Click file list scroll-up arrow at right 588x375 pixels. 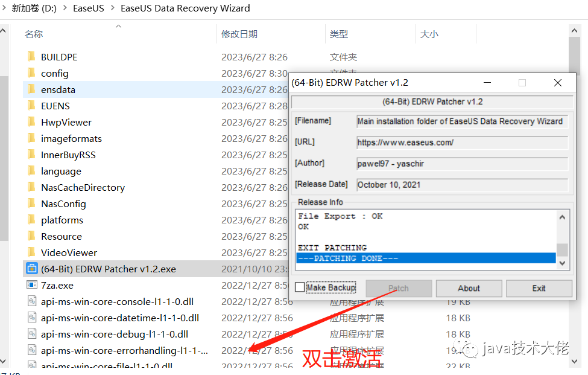coord(574,31)
